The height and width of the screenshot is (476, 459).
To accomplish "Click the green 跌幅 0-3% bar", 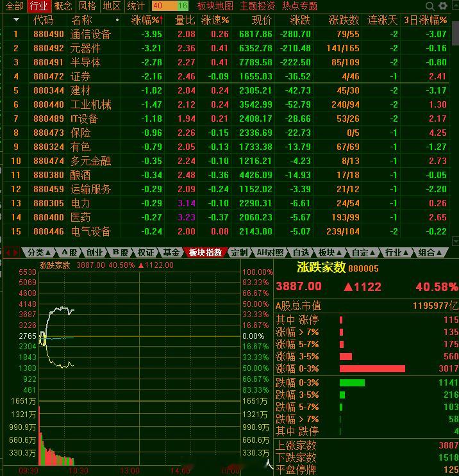I will pyautogui.click(x=352, y=383).
